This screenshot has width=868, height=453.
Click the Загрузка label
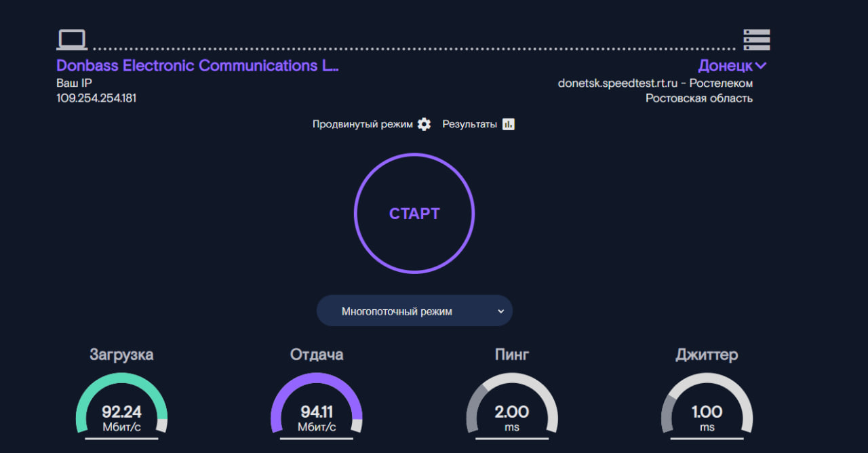[121, 355]
